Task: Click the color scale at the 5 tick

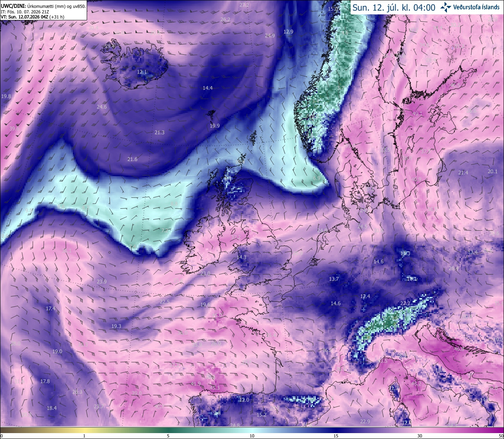Action: (x=168, y=430)
